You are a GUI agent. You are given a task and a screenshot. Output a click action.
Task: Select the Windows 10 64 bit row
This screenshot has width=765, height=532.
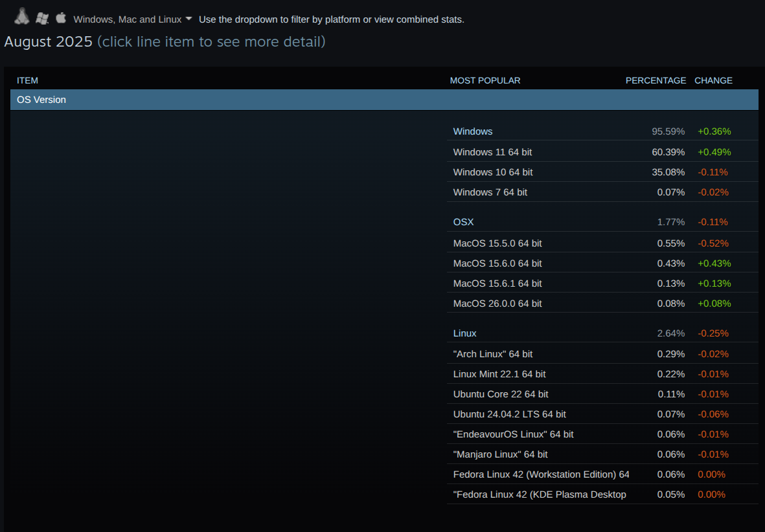602,172
